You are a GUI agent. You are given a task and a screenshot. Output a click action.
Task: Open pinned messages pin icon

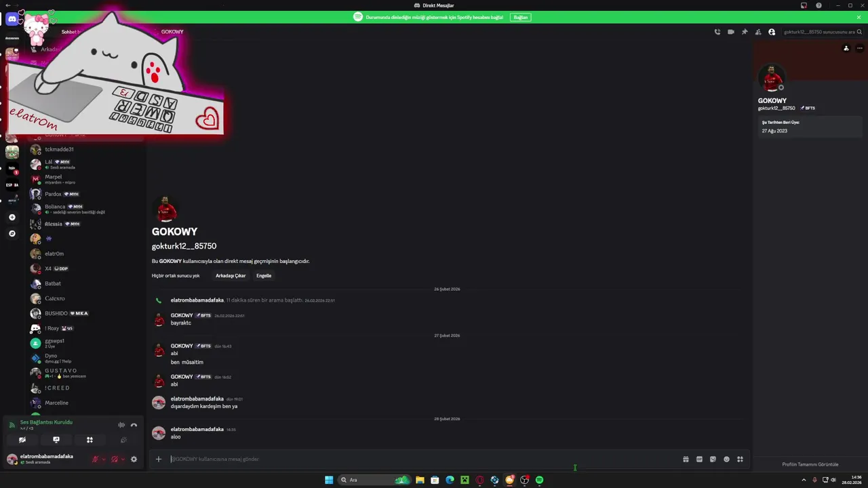point(745,32)
